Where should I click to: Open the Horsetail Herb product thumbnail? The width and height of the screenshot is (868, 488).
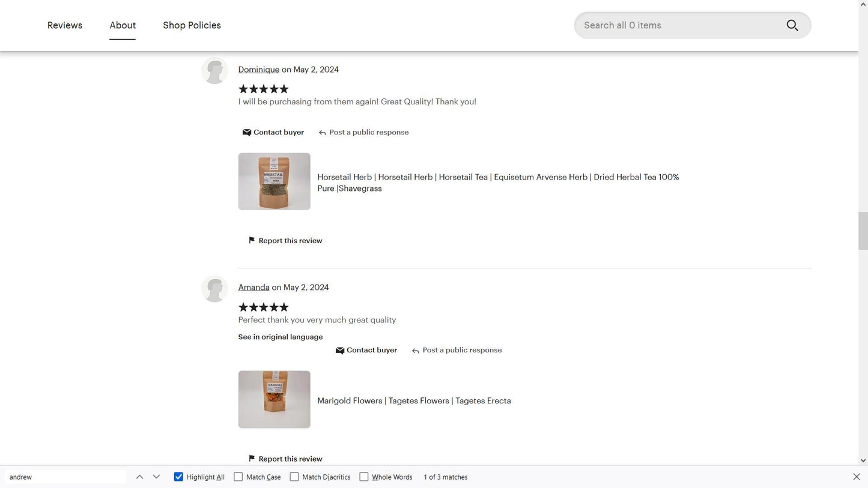tap(274, 181)
